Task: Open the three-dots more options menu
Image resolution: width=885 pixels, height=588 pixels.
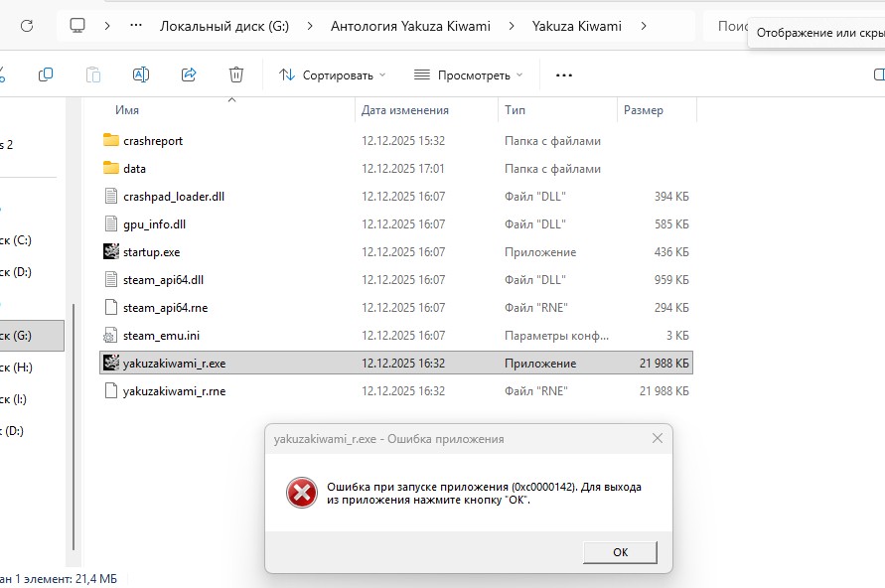Action: point(564,74)
